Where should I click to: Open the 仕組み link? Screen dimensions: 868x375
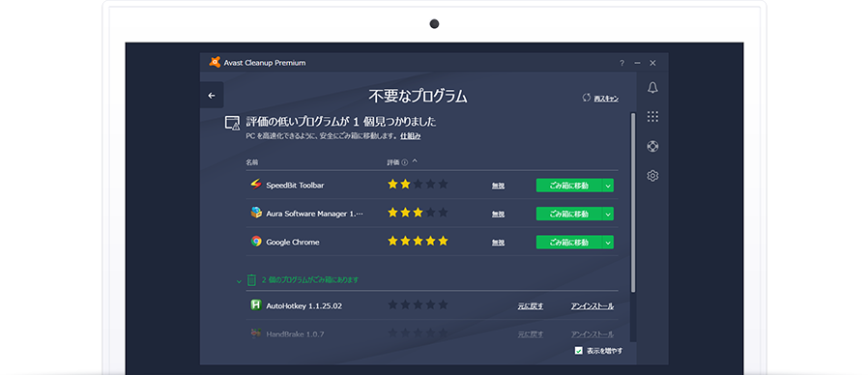coord(411,135)
